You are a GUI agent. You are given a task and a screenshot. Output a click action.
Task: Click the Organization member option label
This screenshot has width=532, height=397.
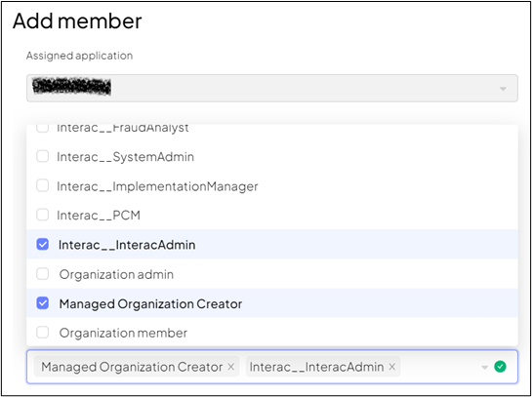(123, 333)
